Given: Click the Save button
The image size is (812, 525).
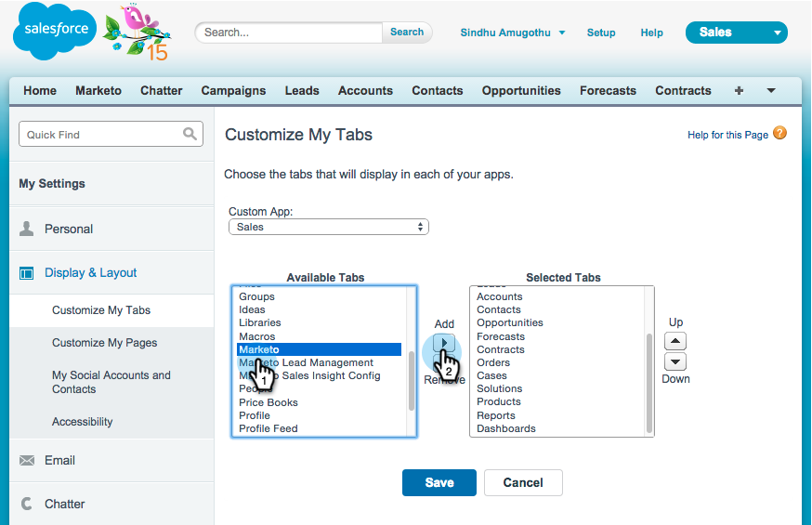Looking at the screenshot, I should (x=439, y=482).
